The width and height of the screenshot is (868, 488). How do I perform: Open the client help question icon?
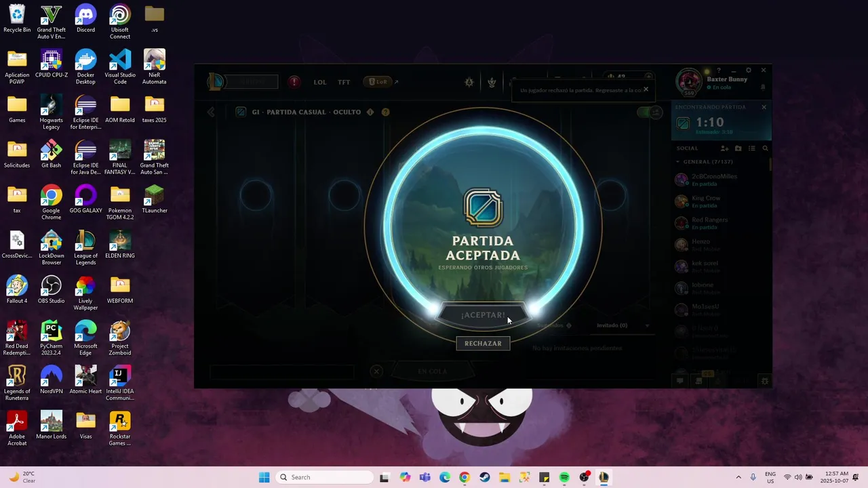click(718, 70)
